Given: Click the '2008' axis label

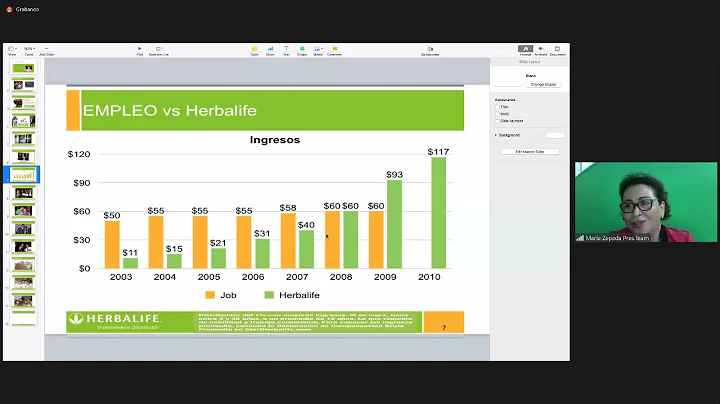Looking at the screenshot, I should click(x=341, y=277).
